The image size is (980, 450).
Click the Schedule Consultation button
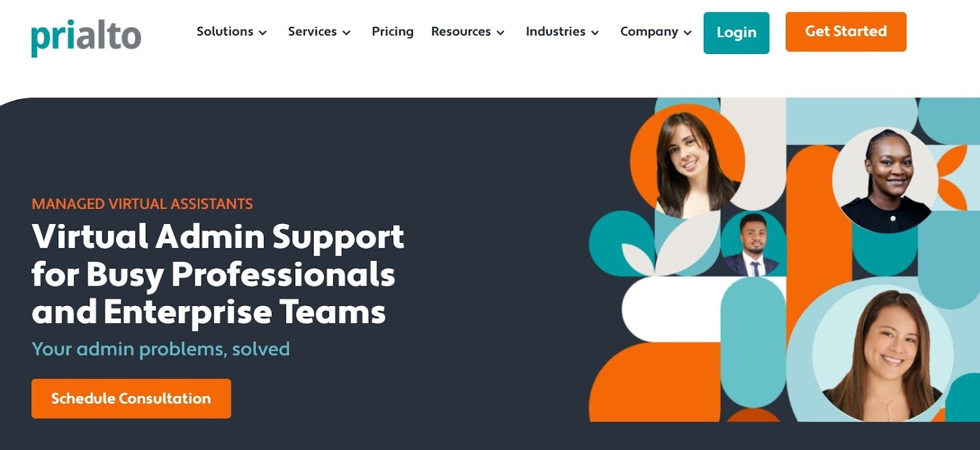tap(131, 399)
